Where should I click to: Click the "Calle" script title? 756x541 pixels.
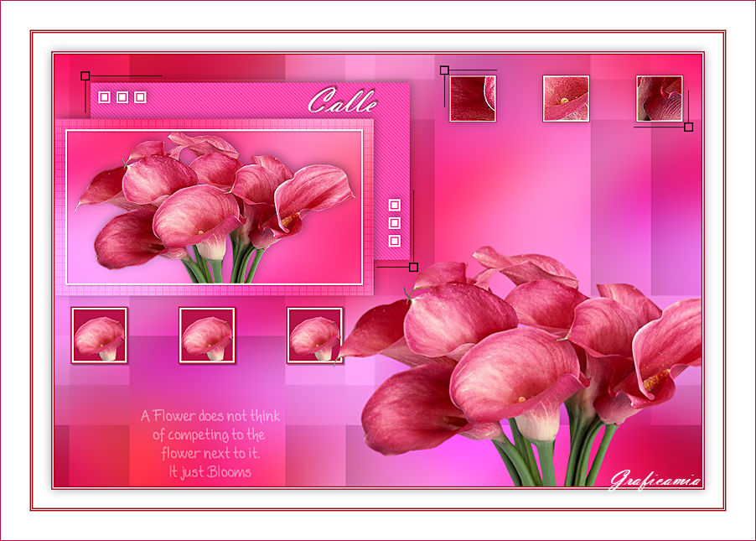[343, 101]
